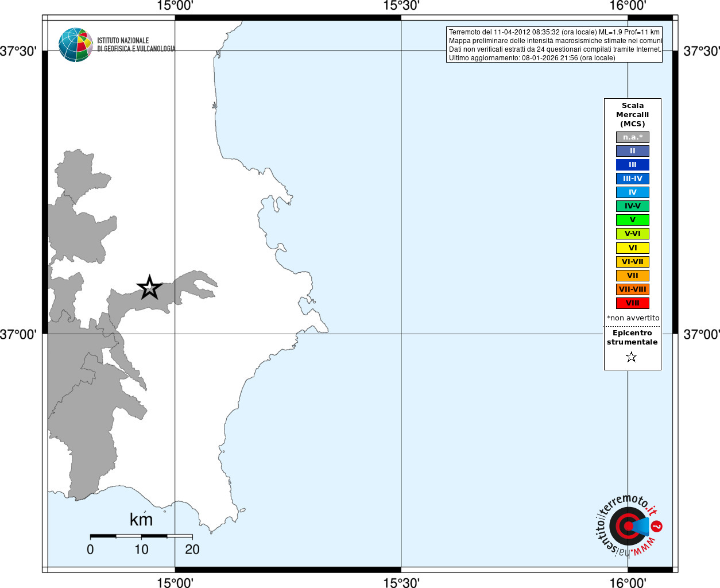Click the Scala Mercalli (MCS) legend title
This screenshot has height=588, width=720.
pos(633,115)
